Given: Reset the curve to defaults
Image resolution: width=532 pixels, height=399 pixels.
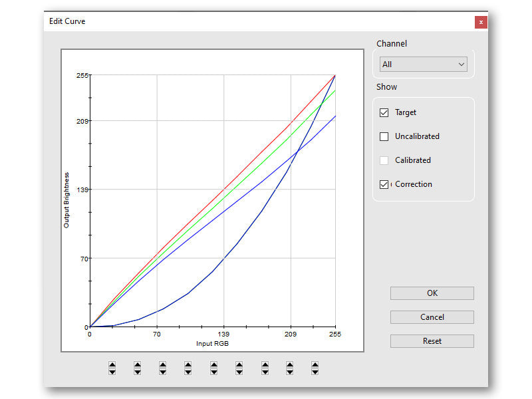Looking at the screenshot, I should click(x=432, y=341).
